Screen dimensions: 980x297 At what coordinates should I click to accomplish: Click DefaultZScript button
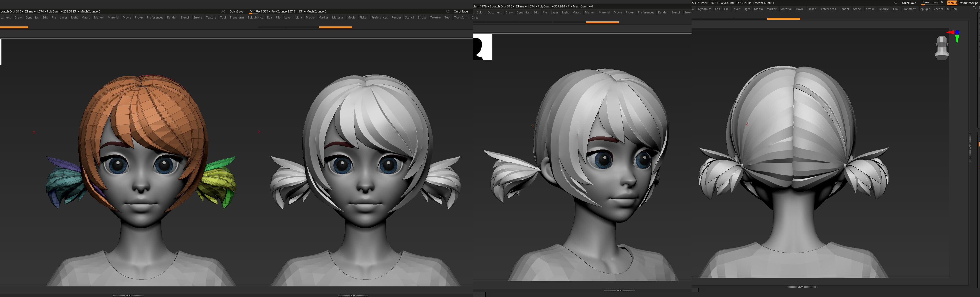click(x=968, y=3)
